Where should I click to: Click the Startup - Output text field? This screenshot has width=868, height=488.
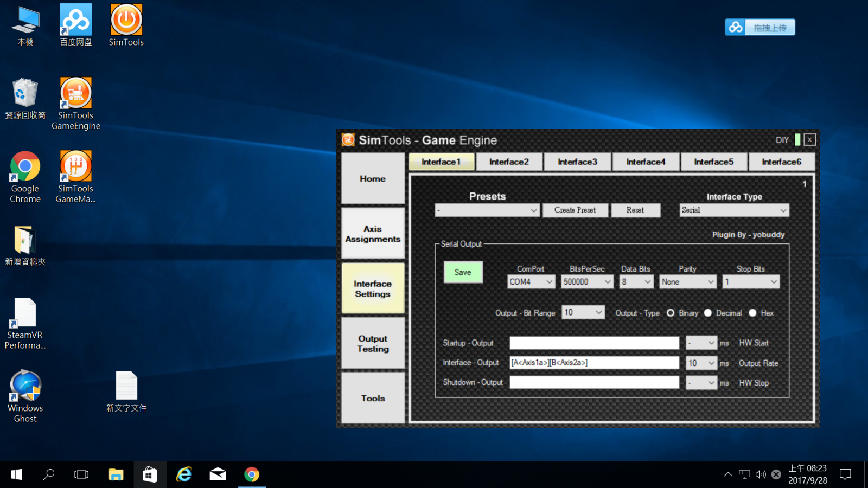(x=595, y=343)
